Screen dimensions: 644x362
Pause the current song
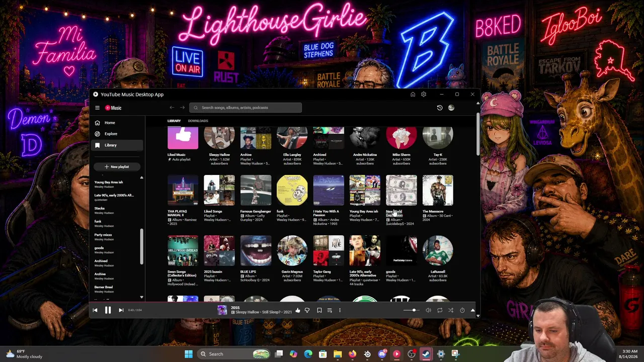click(x=108, y=310)
